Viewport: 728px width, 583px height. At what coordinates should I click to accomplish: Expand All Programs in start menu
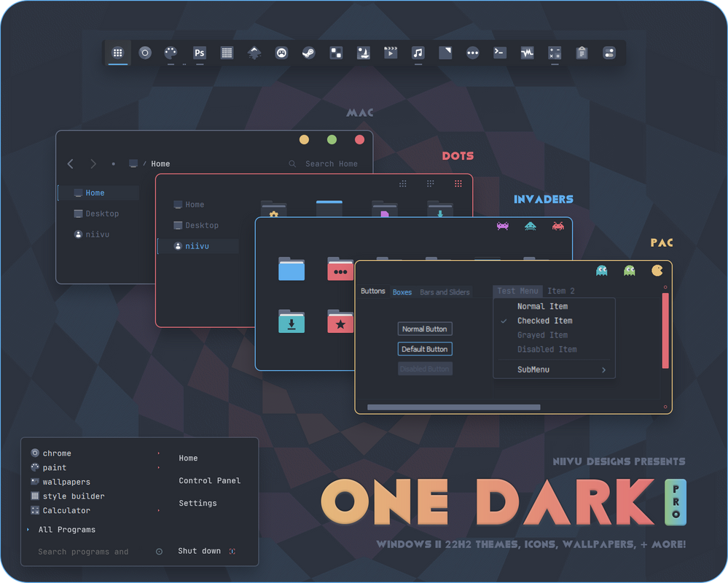pos(66,530)
